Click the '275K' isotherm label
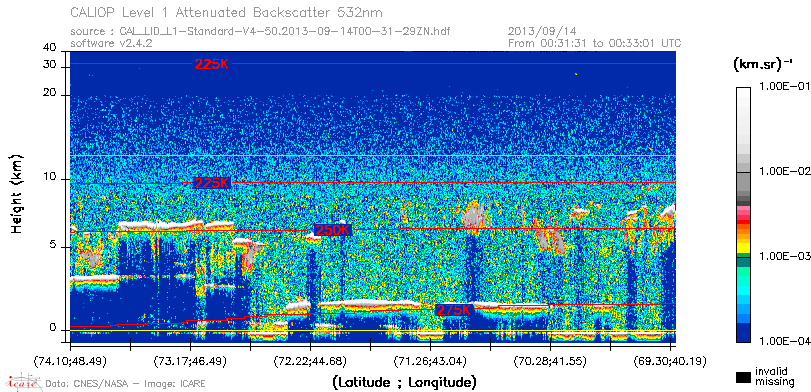The height and width of the screenshot is (392, 811). click(x=454, y=310)
